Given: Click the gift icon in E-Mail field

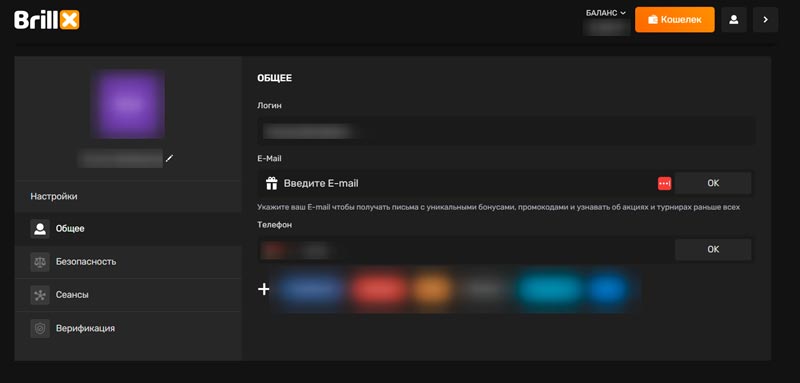Looking at the screenshot, I should 271,183.
